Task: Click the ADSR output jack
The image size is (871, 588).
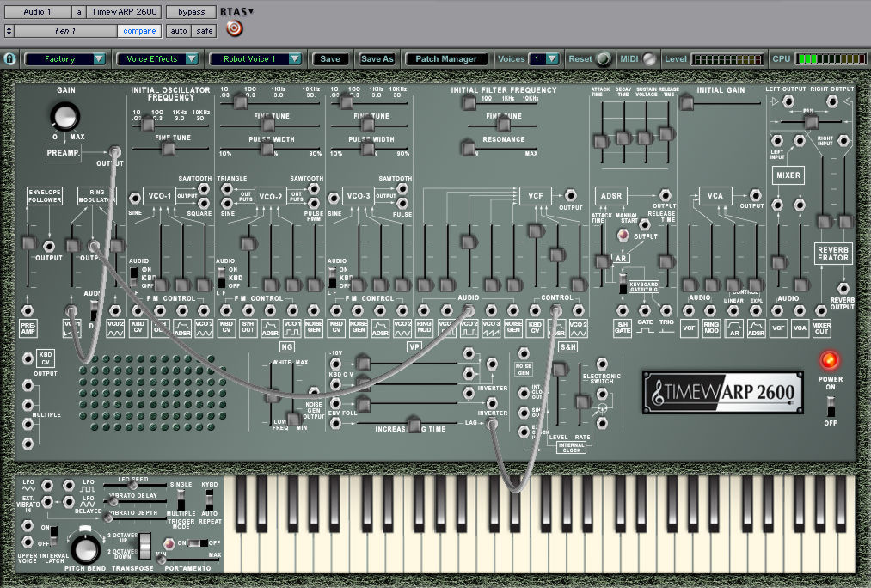Action: click(665, 195)
